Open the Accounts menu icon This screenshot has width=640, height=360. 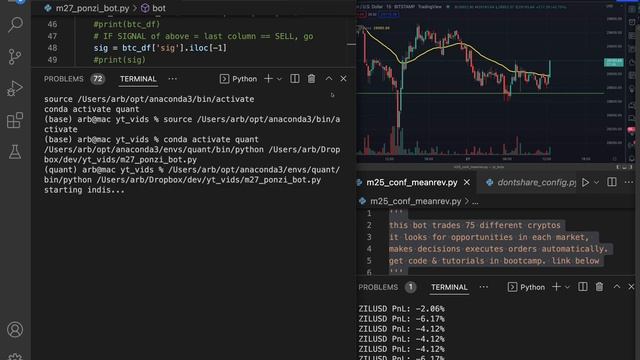coord(15,329)
